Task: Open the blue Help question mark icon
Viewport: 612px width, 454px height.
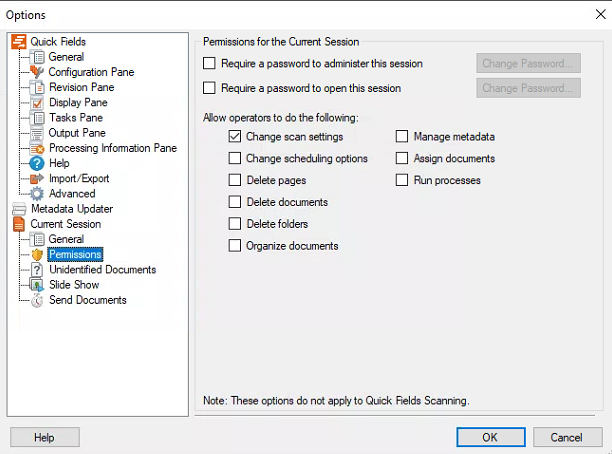Action: coord(37,163)
